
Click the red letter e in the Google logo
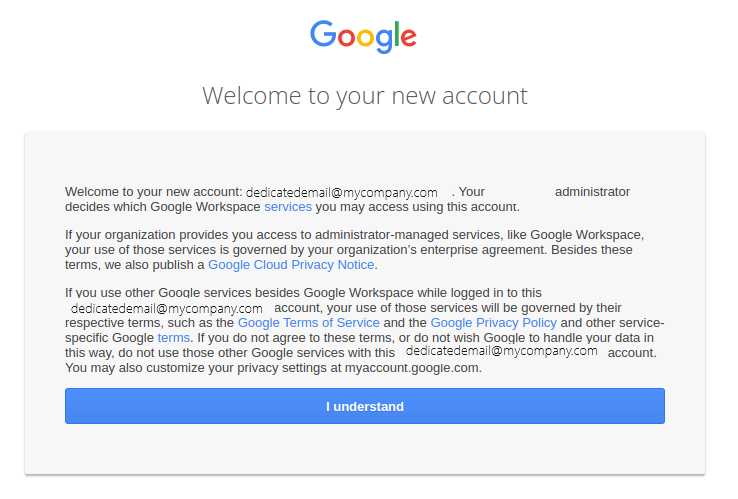[x=409, y=37]
